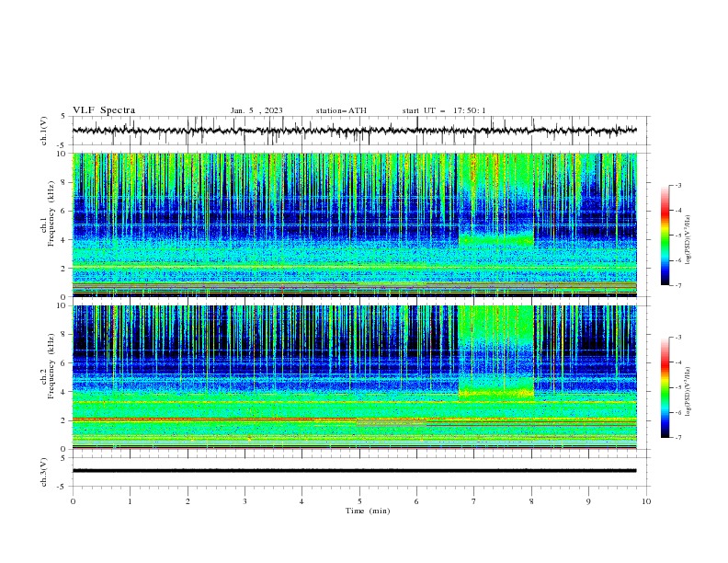Click the "station=ATH" header label
The width and height of the screenshot is (728, 563).
341,110
